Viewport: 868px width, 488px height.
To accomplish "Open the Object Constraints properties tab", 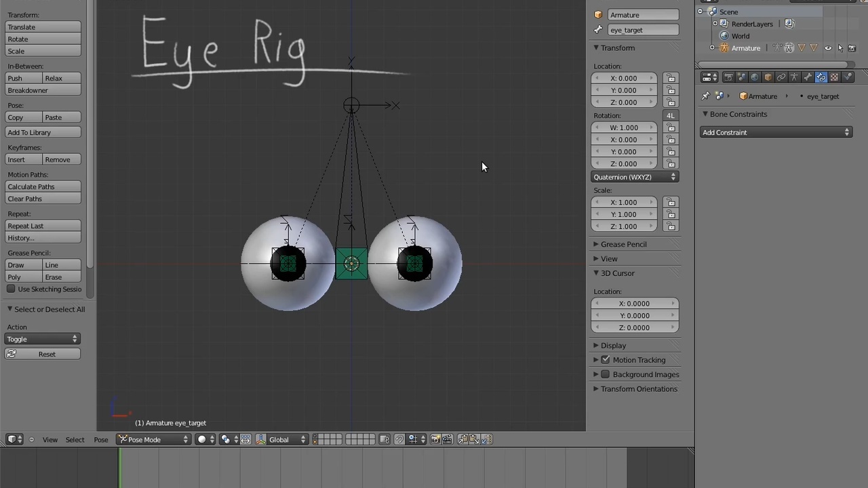I will click(x=781, y=77).
